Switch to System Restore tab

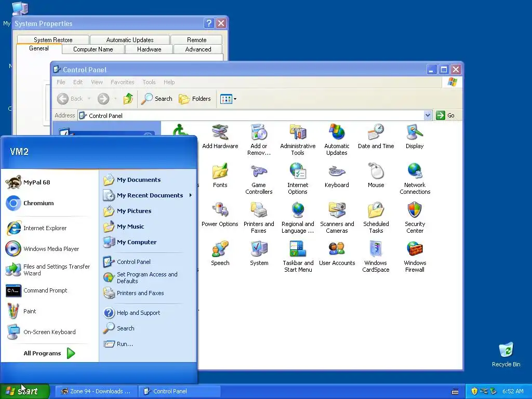click(x=53, y=39)
